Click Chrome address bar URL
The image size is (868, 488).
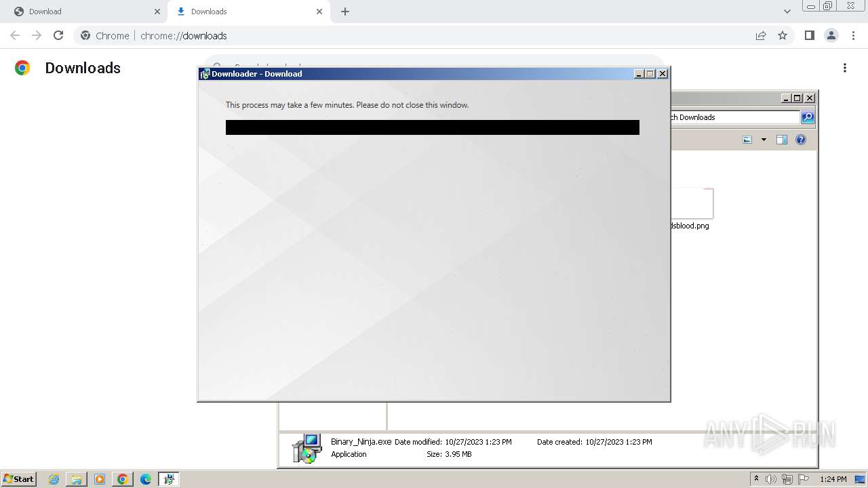coord(183,35)
